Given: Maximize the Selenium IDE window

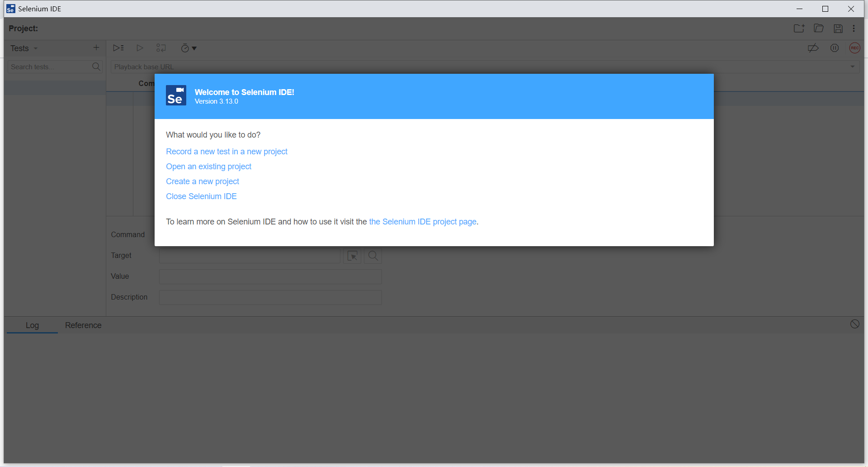Looking at the screenshot, I should [825, 9].
